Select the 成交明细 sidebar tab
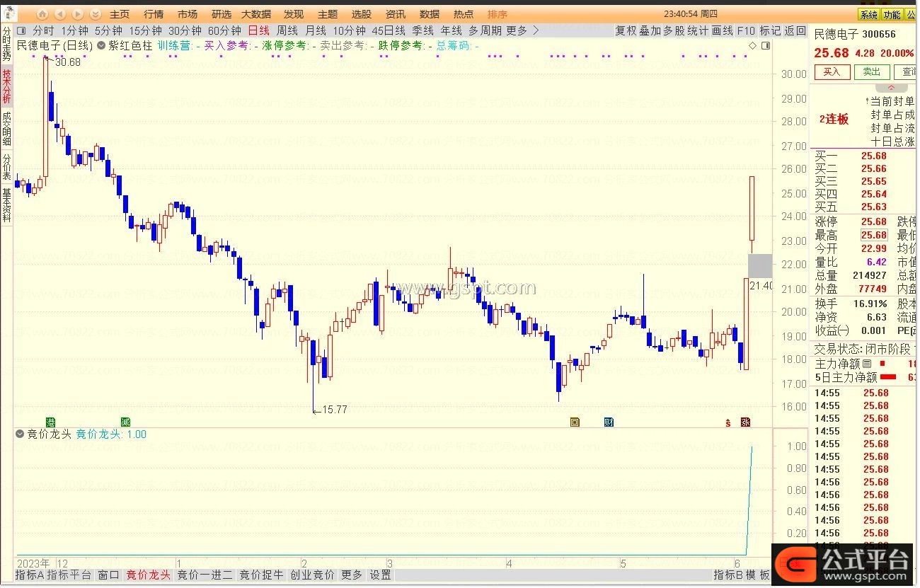920x588 pixels. pyautogui.click(x=6, y=128)
